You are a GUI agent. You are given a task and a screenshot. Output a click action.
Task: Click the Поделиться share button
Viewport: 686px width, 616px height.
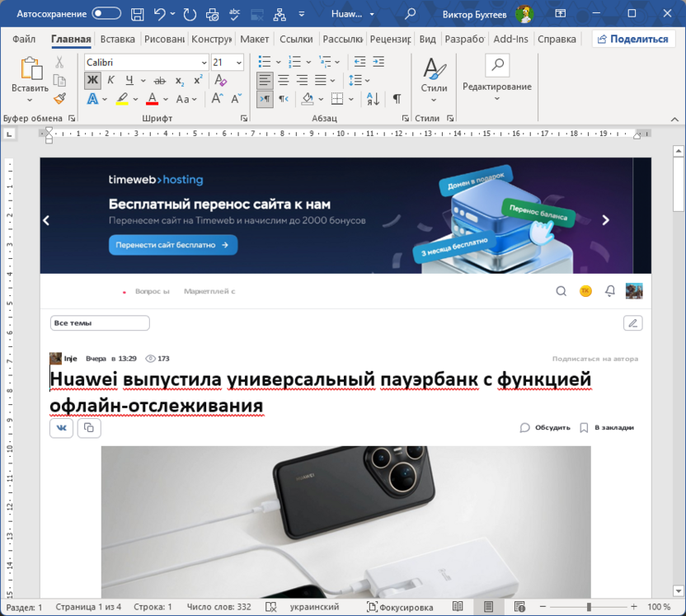tap(633, 39)
